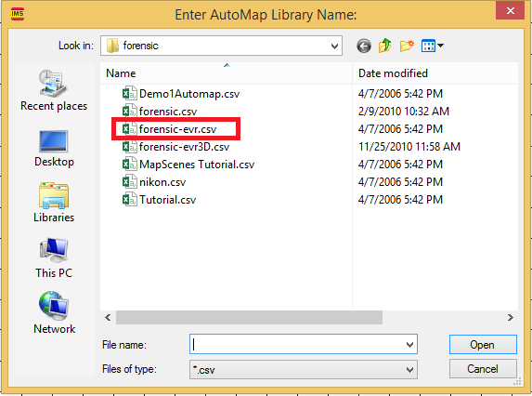Select the MapScenes Tutorial.csv file
Viewport: 532px width, 396px height.
(x=188, y=165)
